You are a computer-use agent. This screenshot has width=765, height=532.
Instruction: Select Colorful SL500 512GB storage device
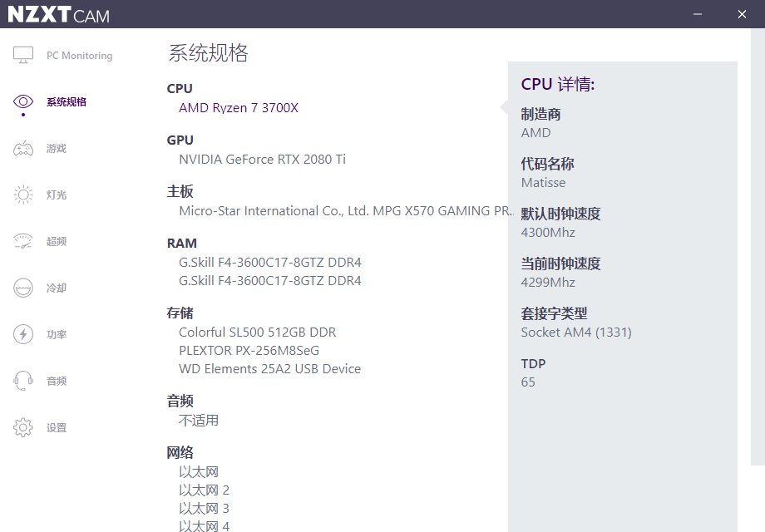257,332
